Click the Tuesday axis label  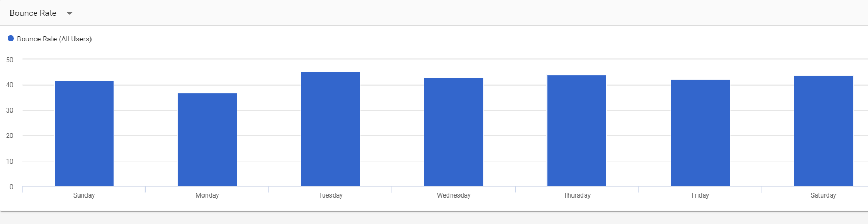pos(330,195)
